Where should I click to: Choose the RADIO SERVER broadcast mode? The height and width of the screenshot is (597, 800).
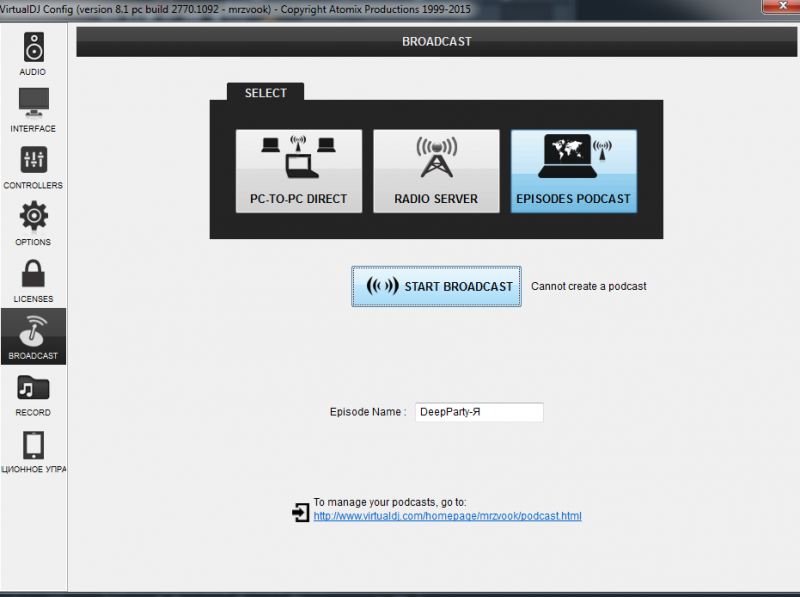pyautogui.click(x=436, y=171)
